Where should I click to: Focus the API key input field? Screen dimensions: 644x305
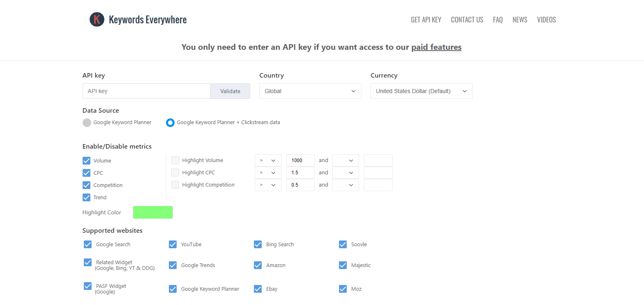[x=146, y=91]
